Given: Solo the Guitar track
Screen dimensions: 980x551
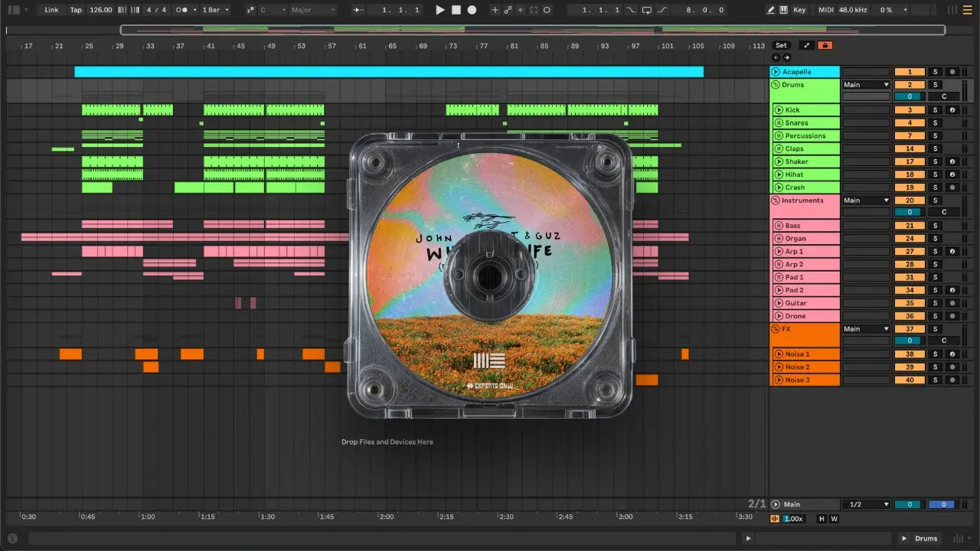Looking at the screenshot, I should (x=935, y=303).
